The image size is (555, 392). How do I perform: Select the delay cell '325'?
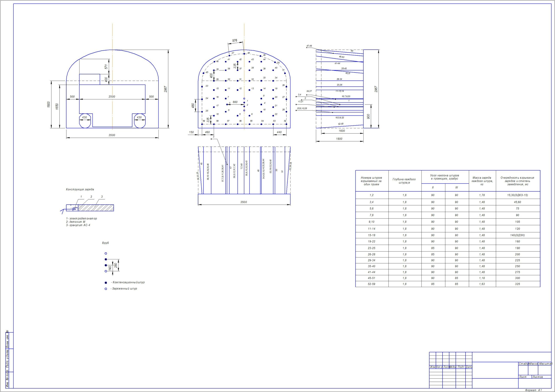pyautogui.click(x=517, y=284)
